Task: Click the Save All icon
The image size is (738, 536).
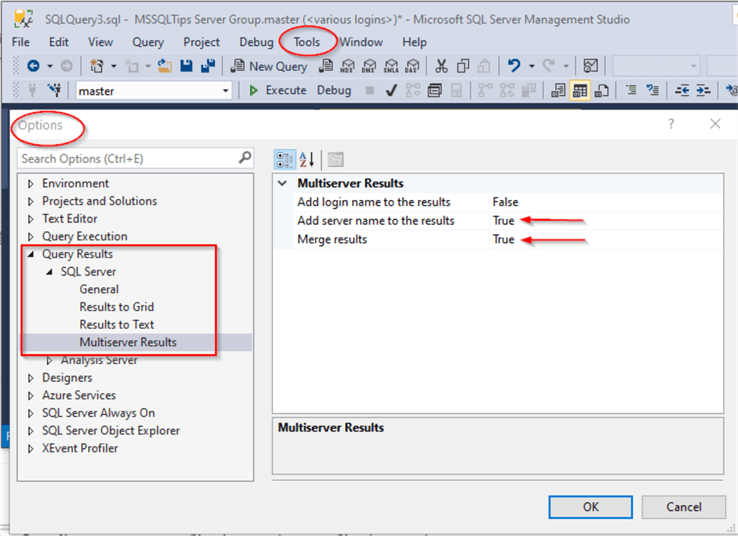Action: tap(208, 66)
